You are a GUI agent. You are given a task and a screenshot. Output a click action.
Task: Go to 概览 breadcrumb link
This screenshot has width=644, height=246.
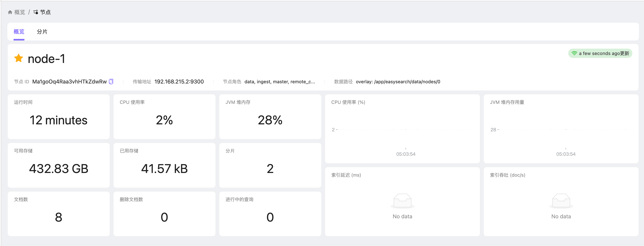point(20,12)
